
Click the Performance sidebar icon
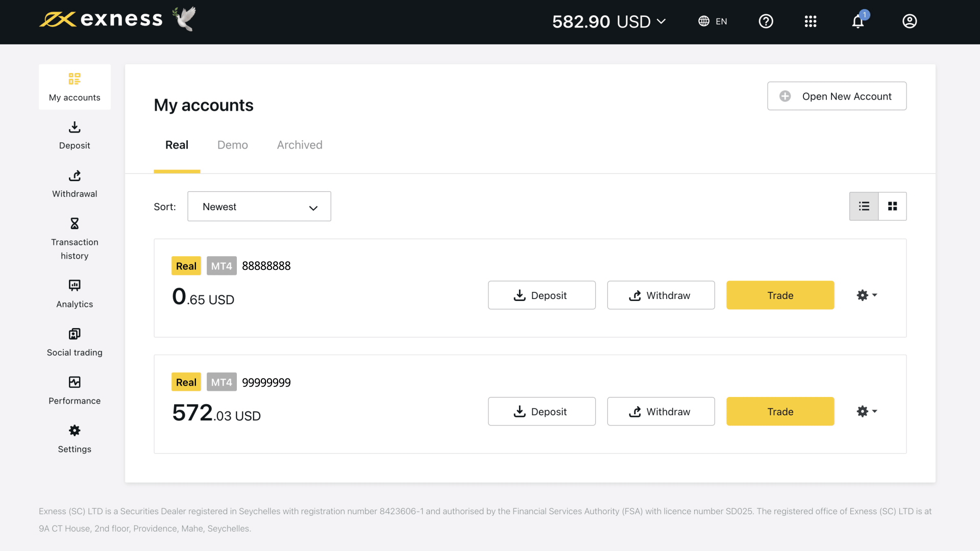click(x=75, y=382)
